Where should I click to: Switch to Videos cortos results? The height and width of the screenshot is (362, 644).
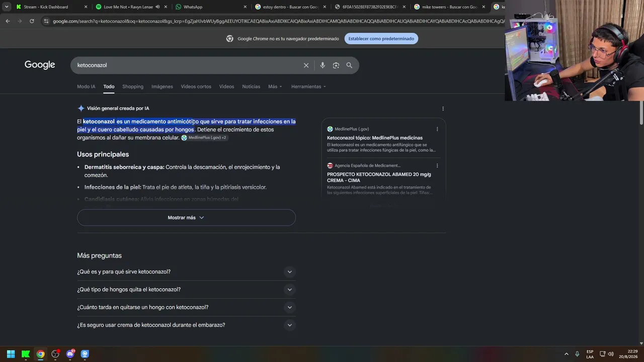coord(196,86)
